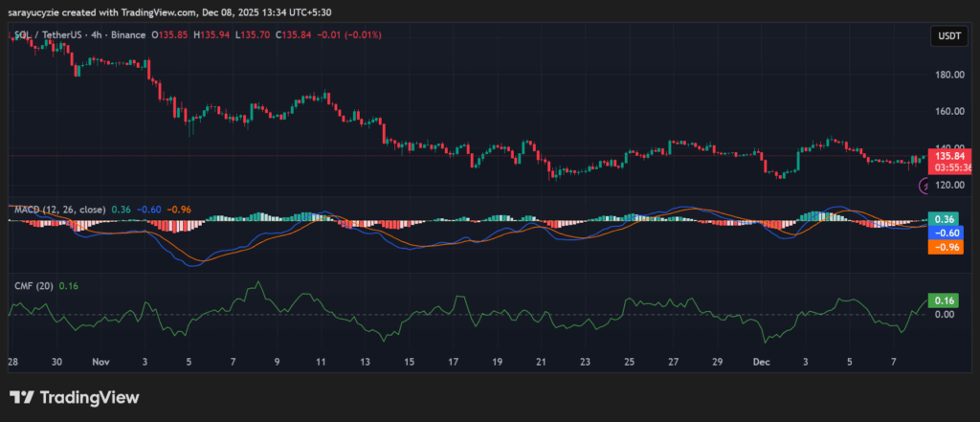Click the Nov label on the time axis
980x422 pixels.
(x=100, y=364)
